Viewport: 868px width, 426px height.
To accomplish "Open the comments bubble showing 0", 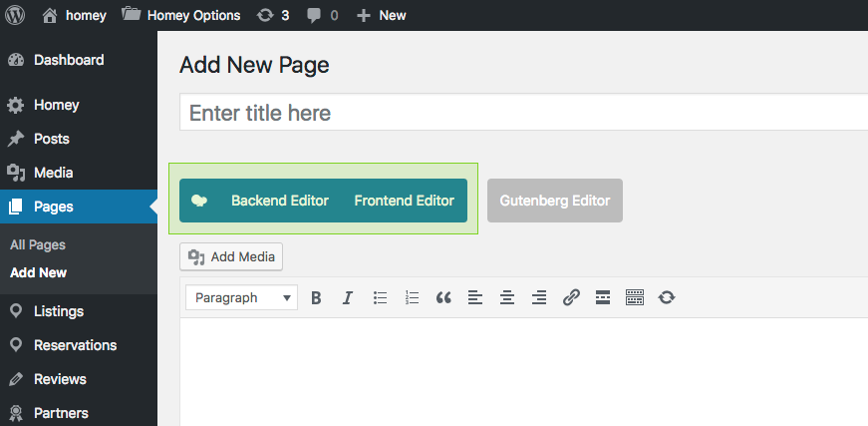I will pos(323,16).
